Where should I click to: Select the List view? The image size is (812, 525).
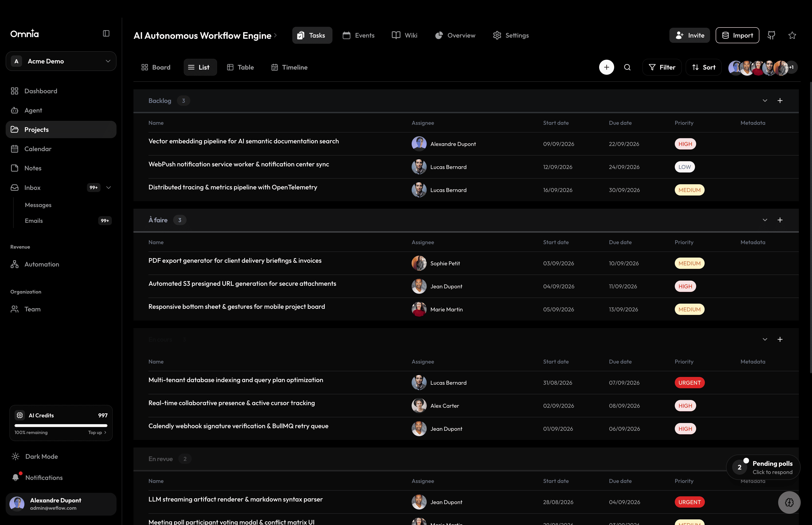[200, 67]
